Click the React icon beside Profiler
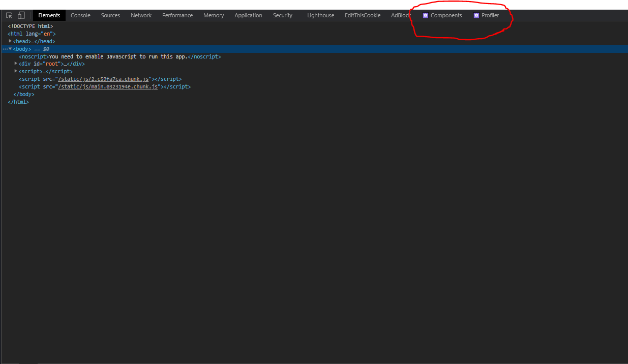This screenshot has height=364, width=628. [x=476, y=15]
